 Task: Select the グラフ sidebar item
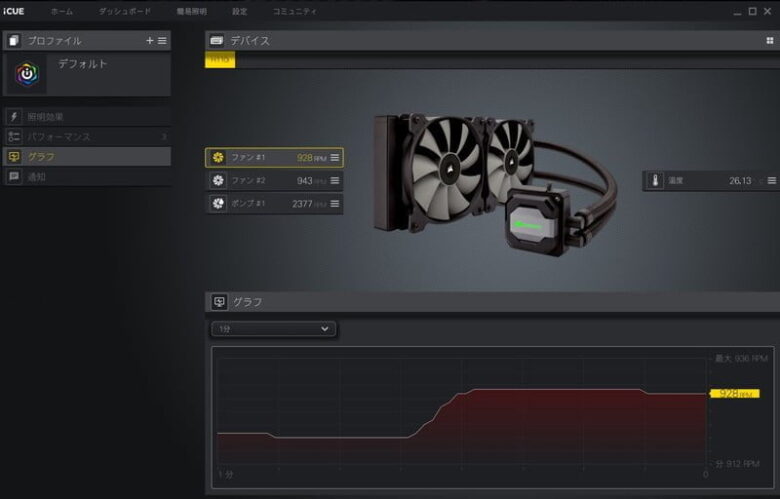[x=87, y=156]
